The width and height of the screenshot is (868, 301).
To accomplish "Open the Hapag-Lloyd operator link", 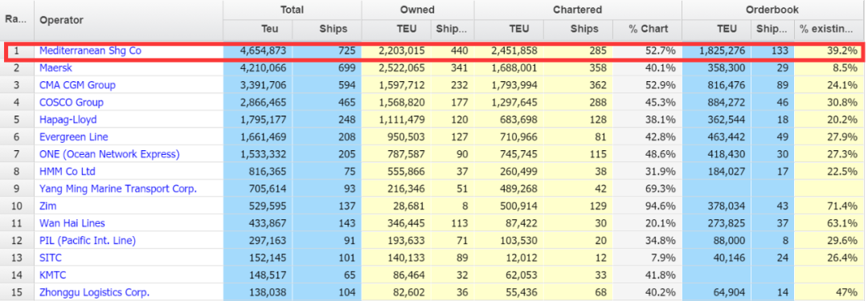I will coord(68,120).
